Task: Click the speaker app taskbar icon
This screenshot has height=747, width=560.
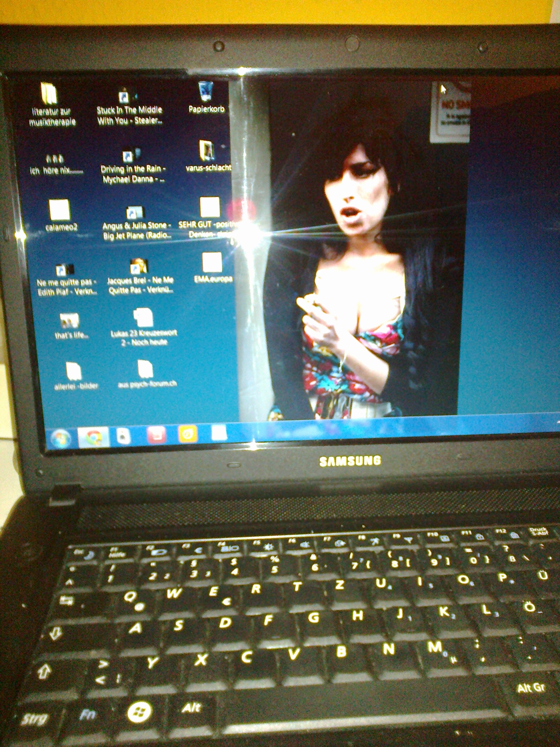Action: click(124, 436)
